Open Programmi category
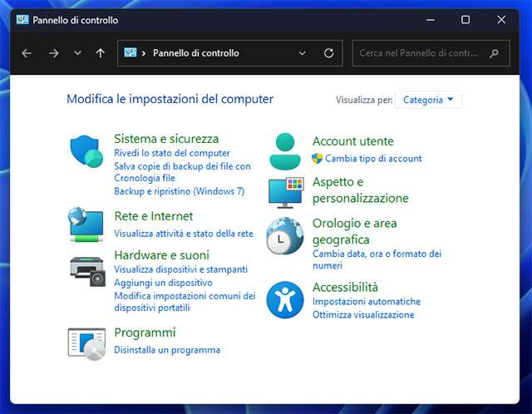 pyautogui.click(x=145, y=333)
